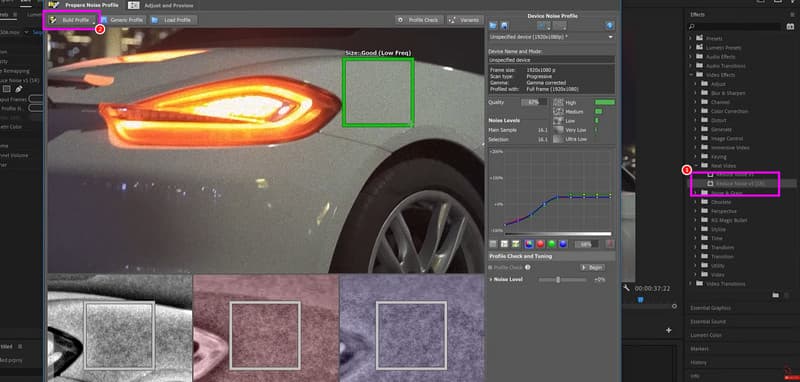Toggle the Profile Check checkbox
800x382 pixels.
(491, 267)
